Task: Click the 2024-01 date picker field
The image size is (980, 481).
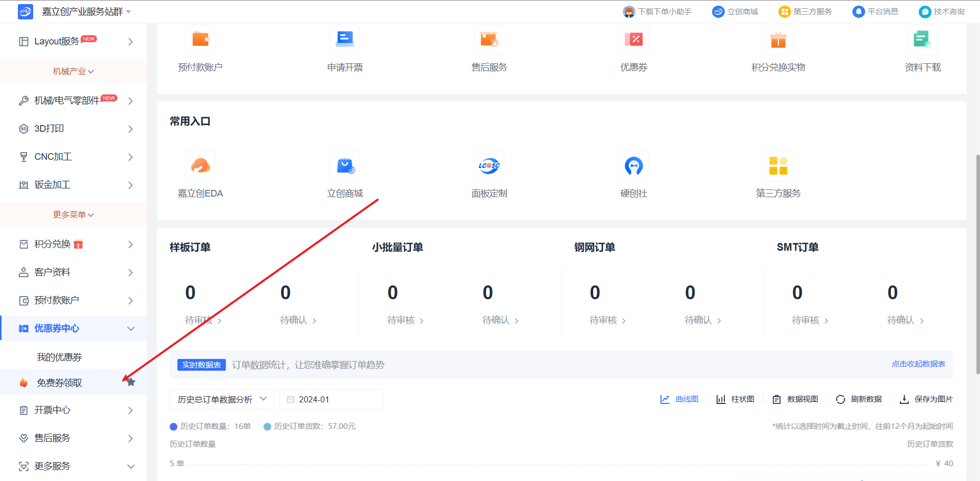Action: tap(332, 399)
